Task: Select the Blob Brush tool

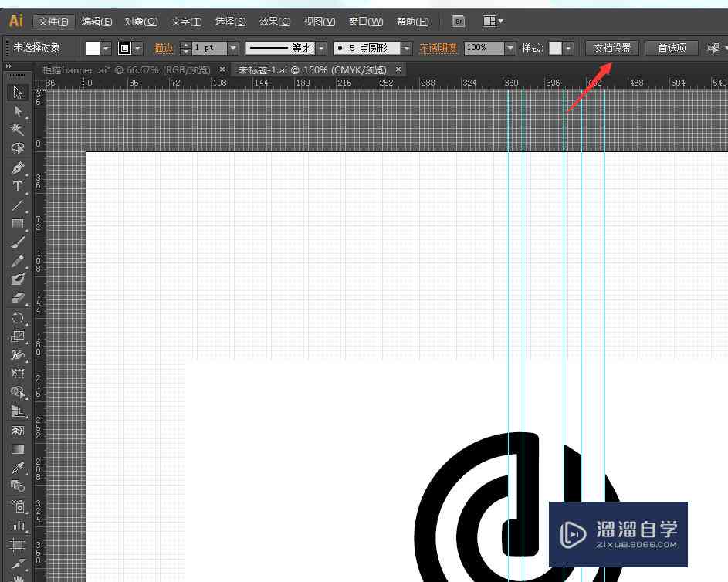Action: 18,279
